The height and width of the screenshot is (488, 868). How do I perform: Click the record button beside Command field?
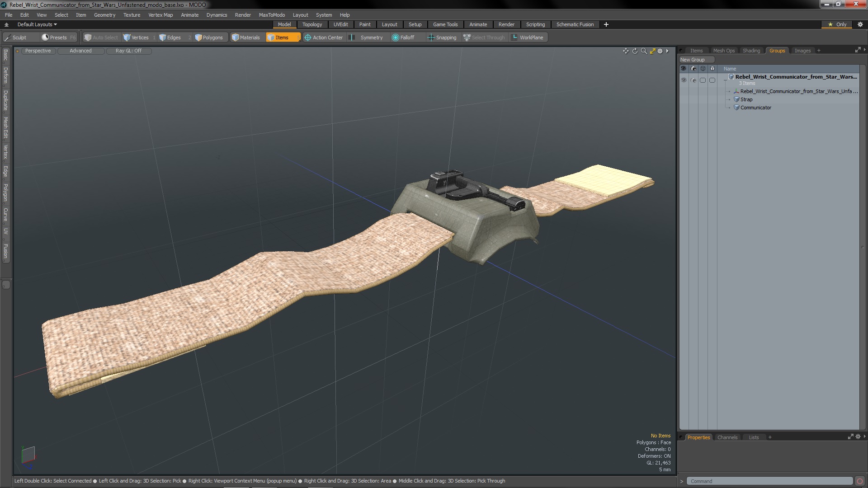860,481
